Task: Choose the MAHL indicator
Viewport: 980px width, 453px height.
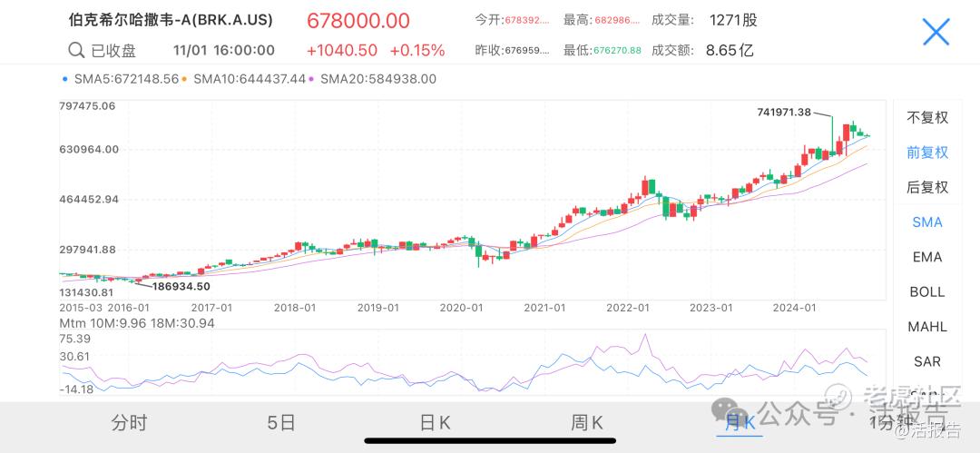Action: click(927, 327)
